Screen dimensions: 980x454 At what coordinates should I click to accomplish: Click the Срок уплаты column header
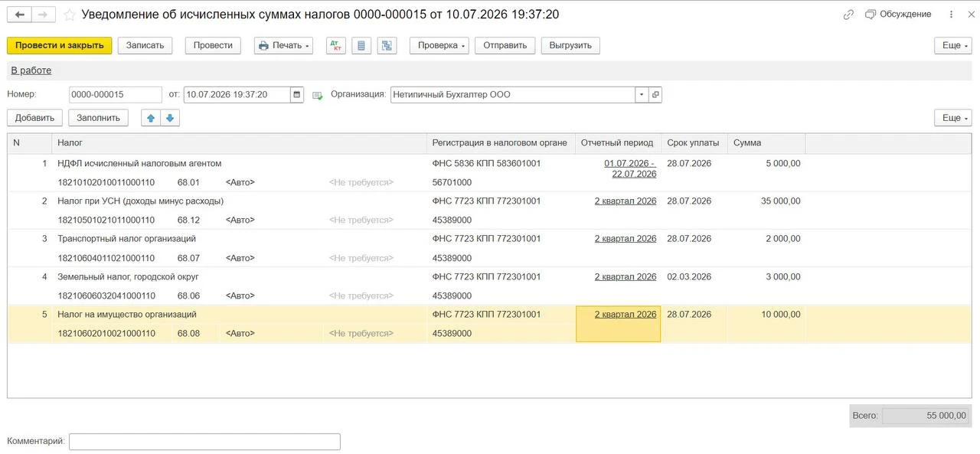(x=694, y=143)
